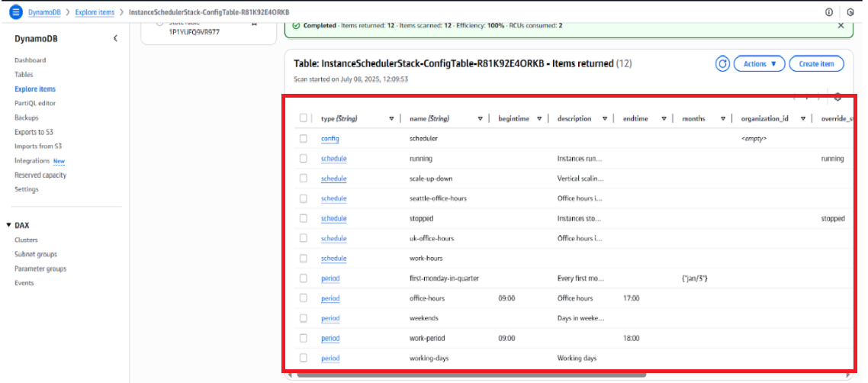Click the {"jan/3"} months cell
This screenshot has height=383, width=868.
coord(695,278)
